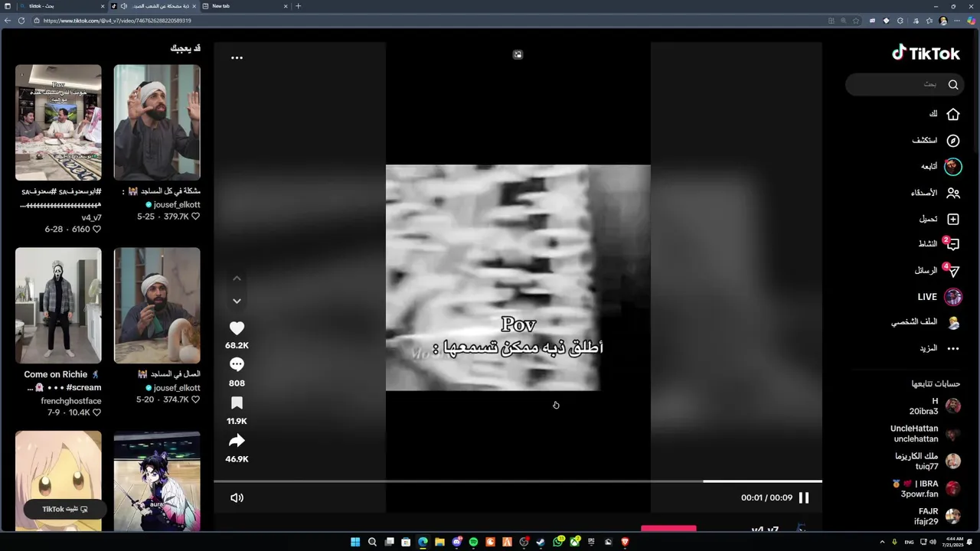Screen dimensions: 980x551
Task: Open Spotify from the taskbar
Action: [x=473, y=542]
